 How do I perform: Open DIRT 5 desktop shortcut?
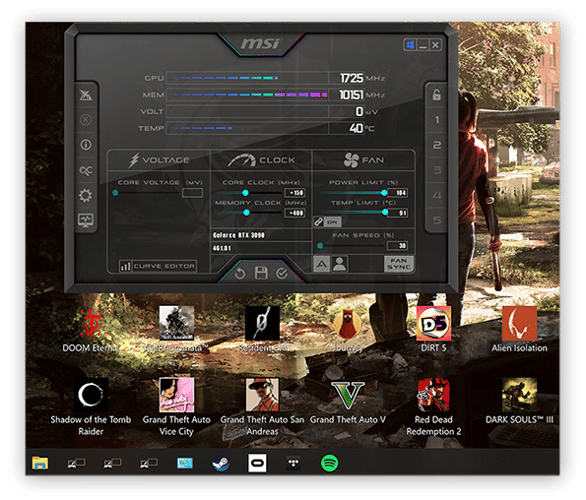tap(434, 329)
